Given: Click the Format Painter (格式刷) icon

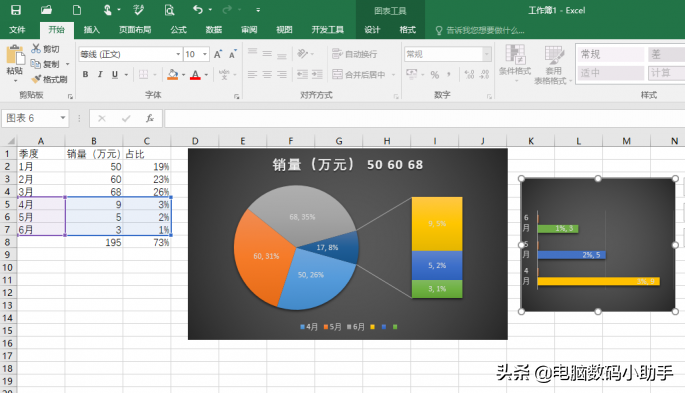Looking at the screenshot, I should tap(36, 79).
